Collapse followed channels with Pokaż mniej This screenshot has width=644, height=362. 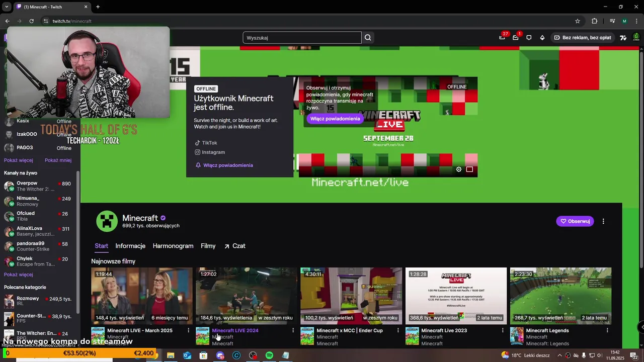(x=58, y=160)
